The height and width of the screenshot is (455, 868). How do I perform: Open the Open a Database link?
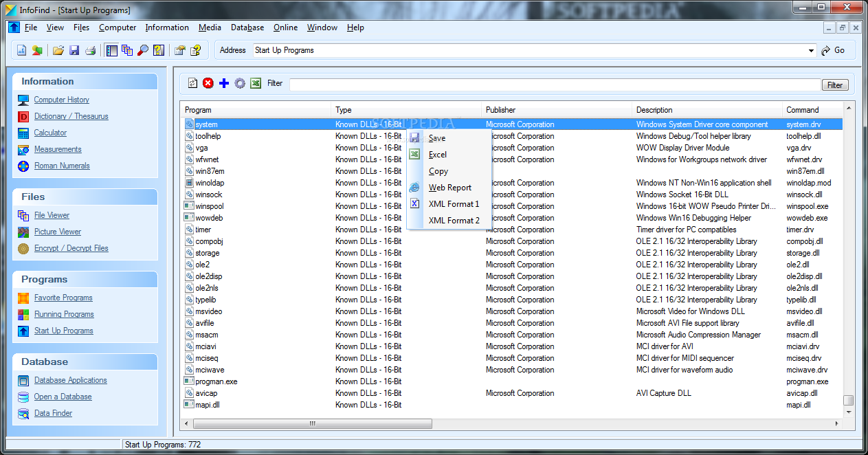coord(63,397)
